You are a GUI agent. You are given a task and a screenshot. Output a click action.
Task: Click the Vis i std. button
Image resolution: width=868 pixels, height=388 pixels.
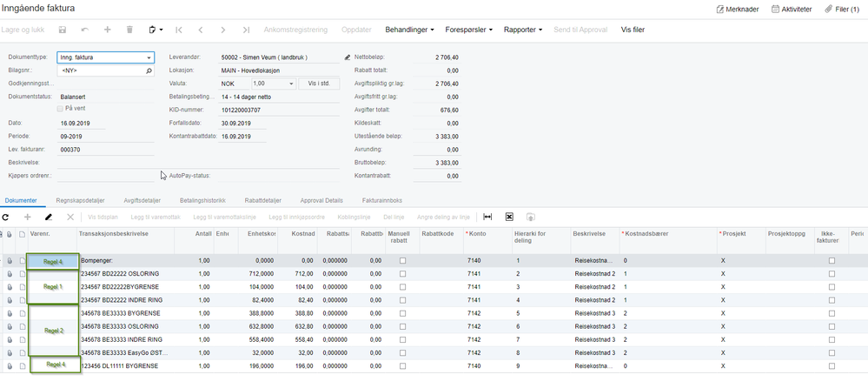click(319, 84)
